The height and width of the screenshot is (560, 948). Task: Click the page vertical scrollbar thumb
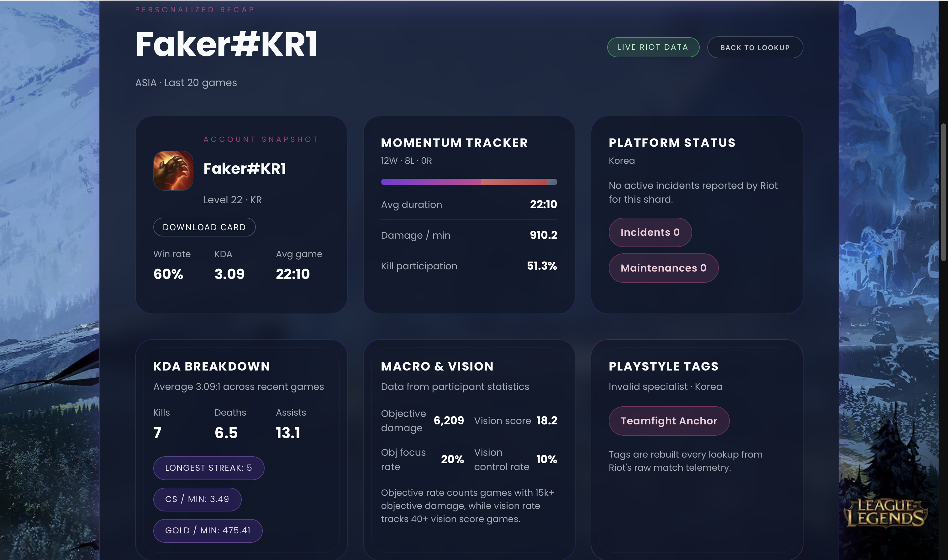944,192
